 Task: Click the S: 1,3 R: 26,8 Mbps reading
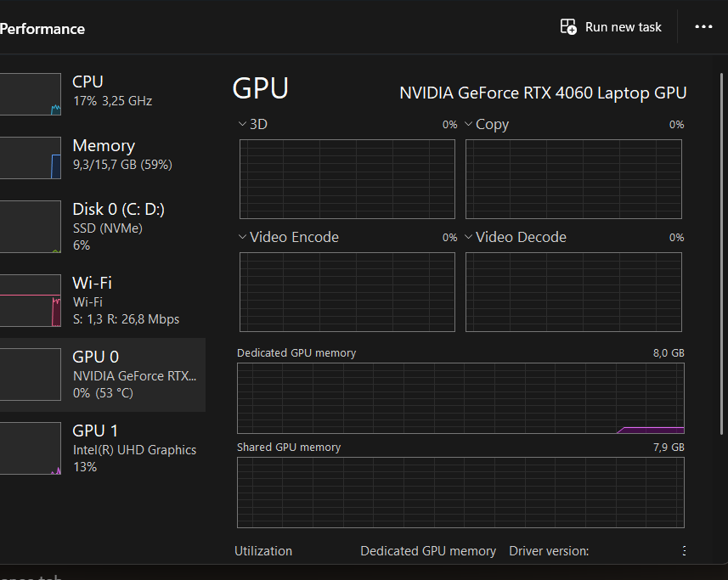(x=126, y=319)
